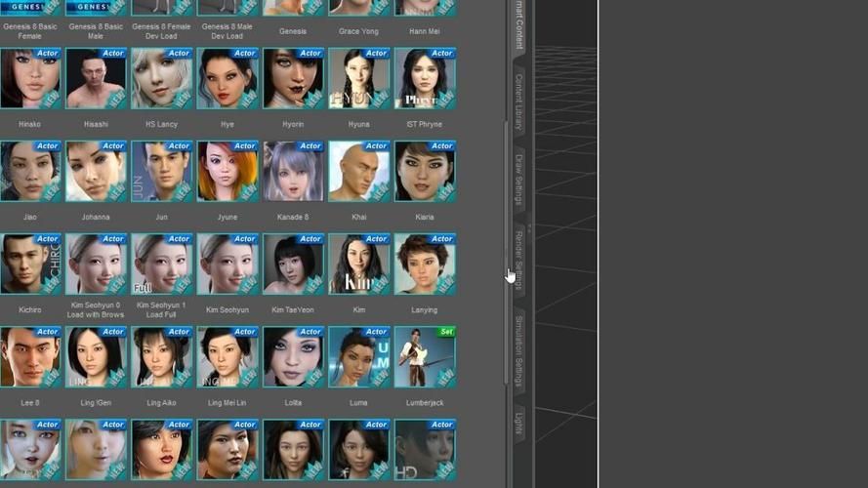Screen dimensions: 868x488
Task: Select the Kim TaeYeon actor thumbnail
Action: [x=293, y=264]
